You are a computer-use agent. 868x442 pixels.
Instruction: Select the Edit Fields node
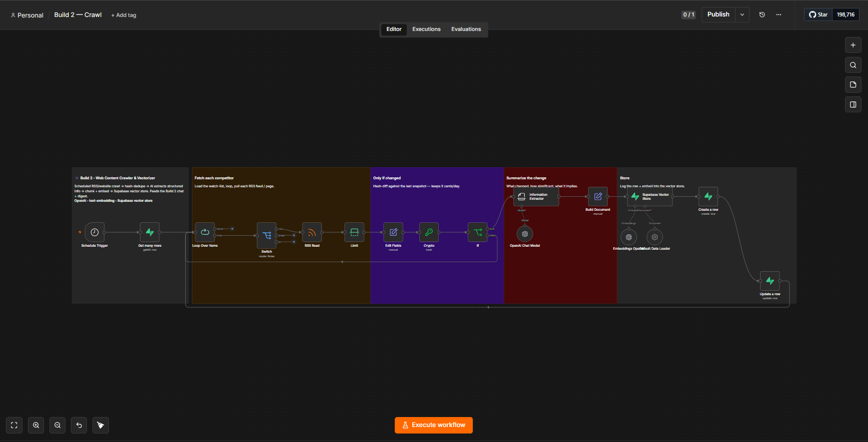point(393,232)
